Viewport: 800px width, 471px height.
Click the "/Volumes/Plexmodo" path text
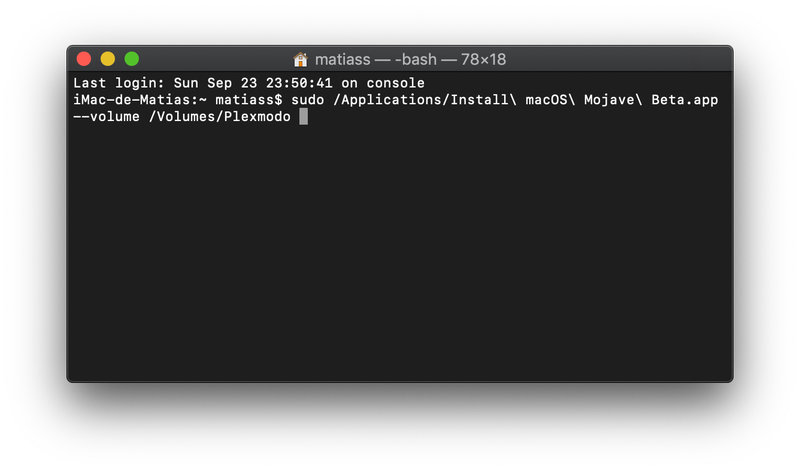point(219,117)
